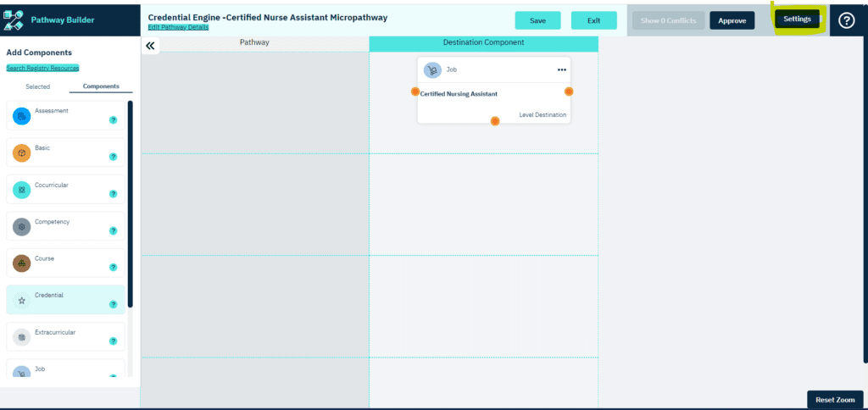Click the Destination Component column header

(483, 43)
